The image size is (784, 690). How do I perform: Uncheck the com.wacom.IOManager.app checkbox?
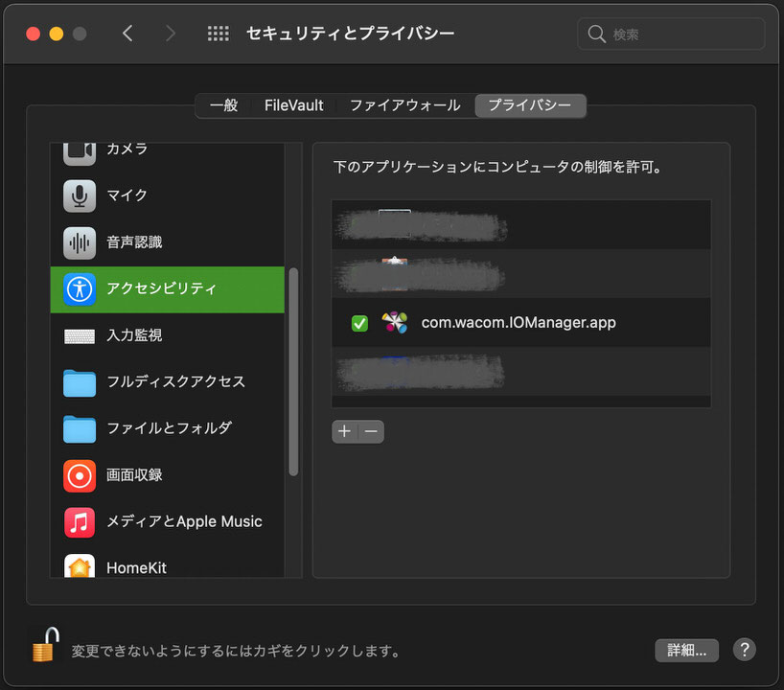pos(359,323)
